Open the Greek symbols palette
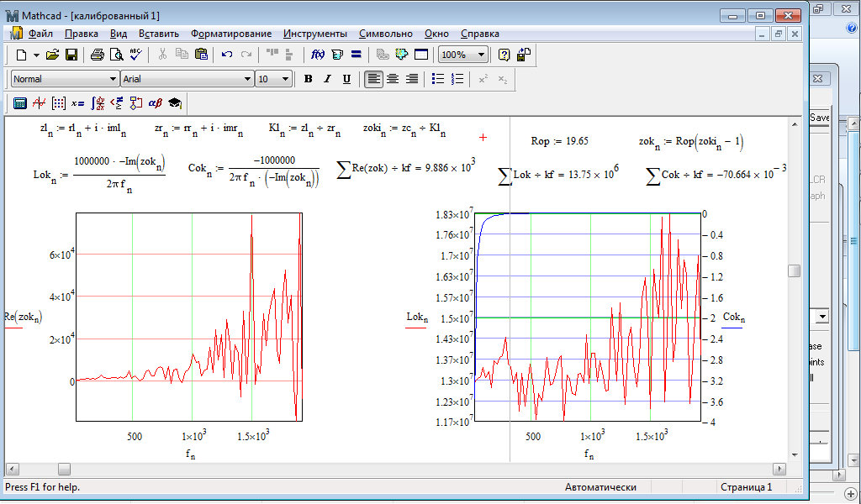The width and height of the screenshot is (861, 504). (156, 103)
